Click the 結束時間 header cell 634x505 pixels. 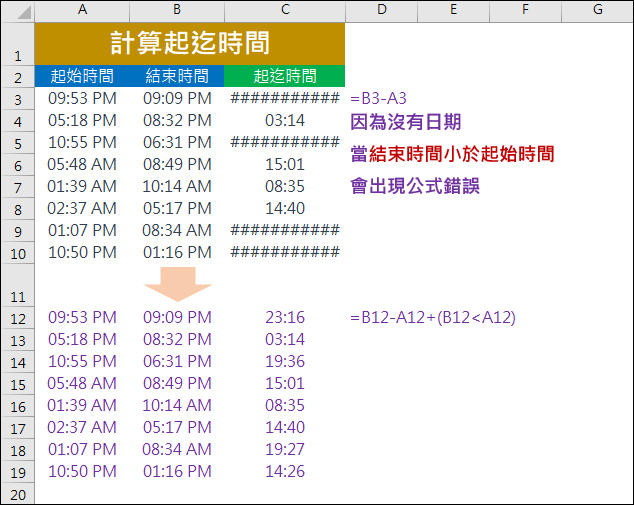pos(177,76)
